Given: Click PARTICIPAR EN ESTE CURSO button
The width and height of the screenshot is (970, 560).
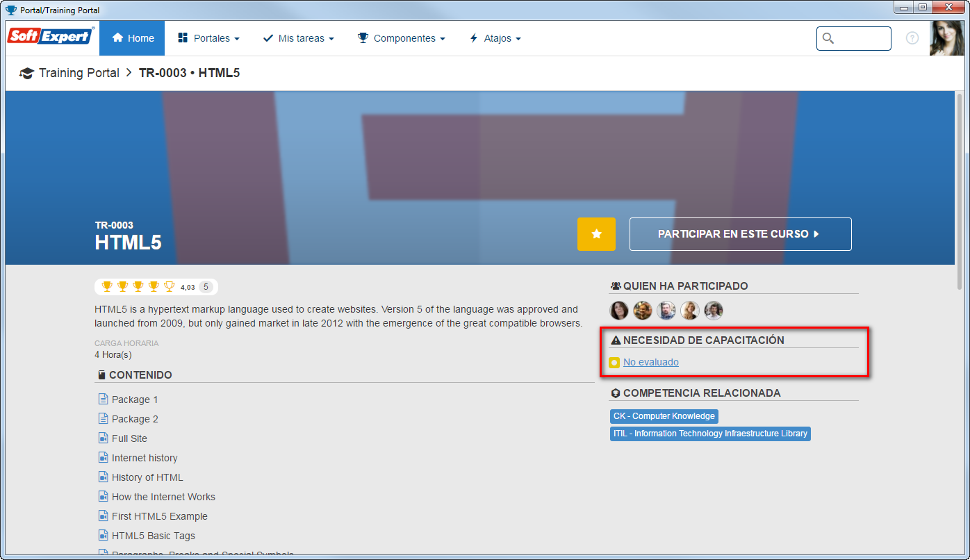Looking at the screenshot, I should point(741,234).
